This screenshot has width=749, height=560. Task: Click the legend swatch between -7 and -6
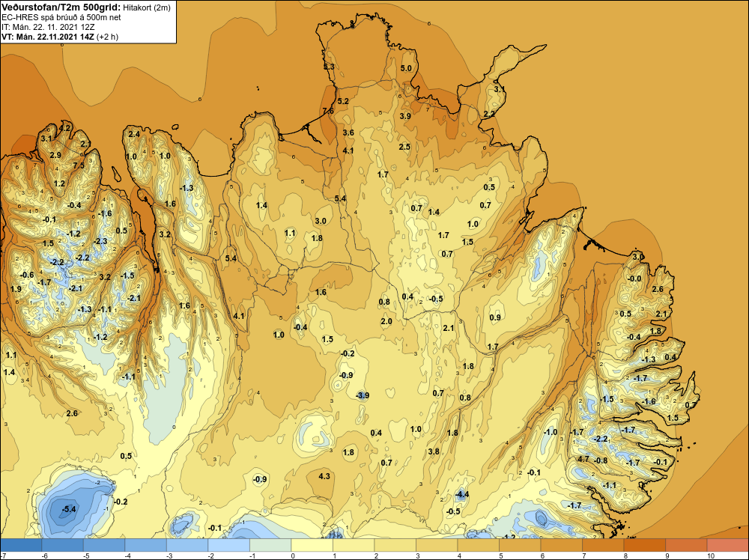coord(21,545)
